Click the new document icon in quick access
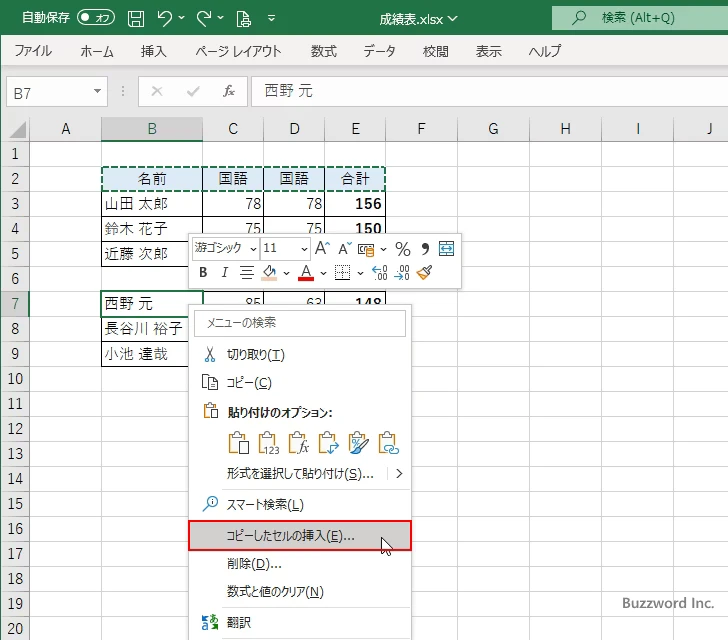The width and height of the screenshot is (728, 640). coord(243,19)
